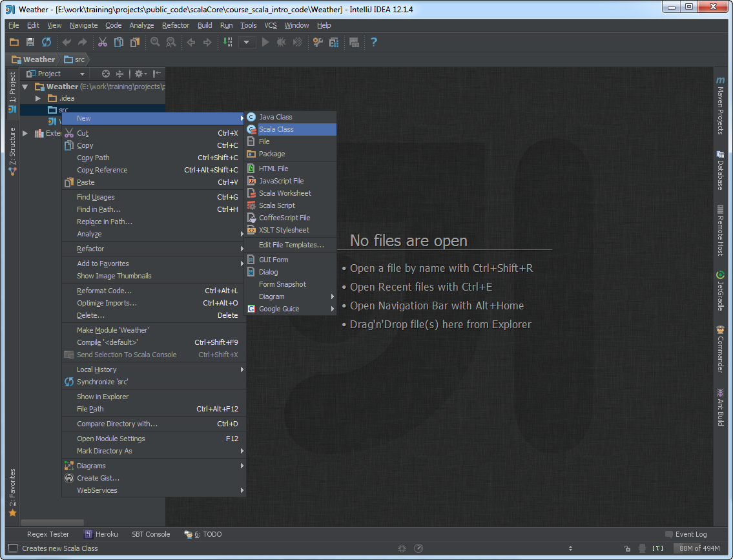
Task: Click the collapse all icon in Project panel
Action: [x=119, y=74]
